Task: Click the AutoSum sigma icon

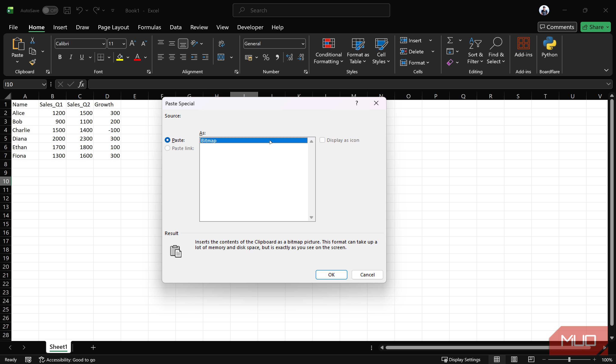Action: pos(450,40)
